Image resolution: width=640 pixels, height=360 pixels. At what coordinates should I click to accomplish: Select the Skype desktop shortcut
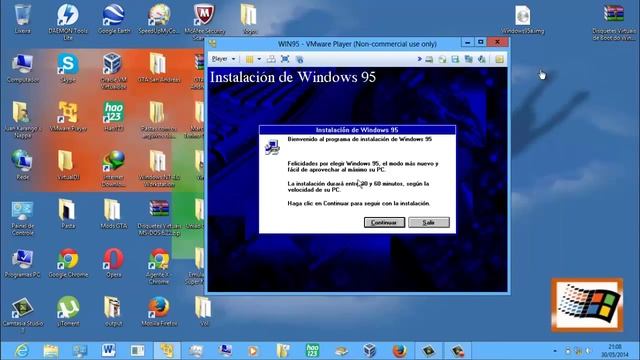68,68
